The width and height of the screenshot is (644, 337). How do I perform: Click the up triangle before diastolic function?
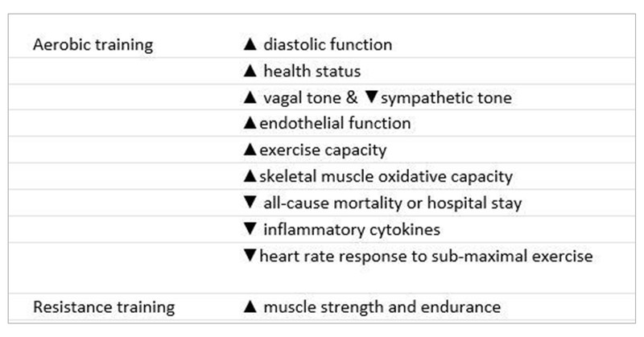250,45
